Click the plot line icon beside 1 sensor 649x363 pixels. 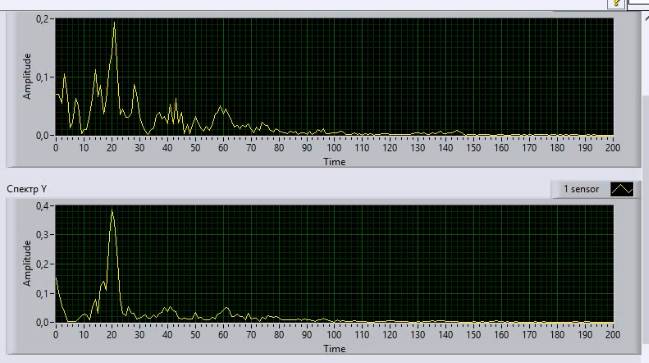pos(622,189)
